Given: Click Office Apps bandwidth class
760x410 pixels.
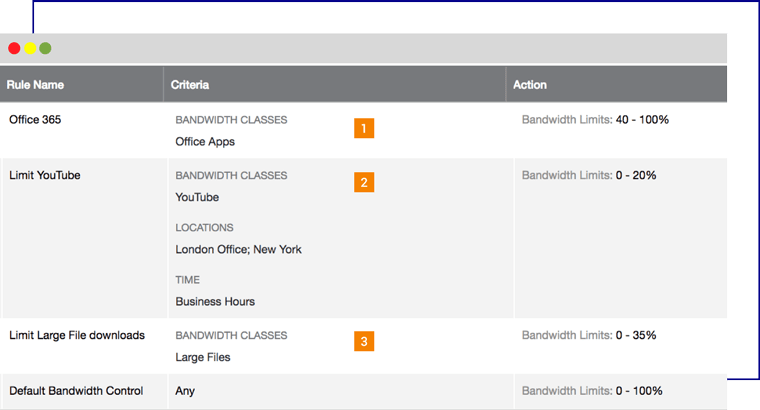Looking at the screenshot, I should 205,142.
